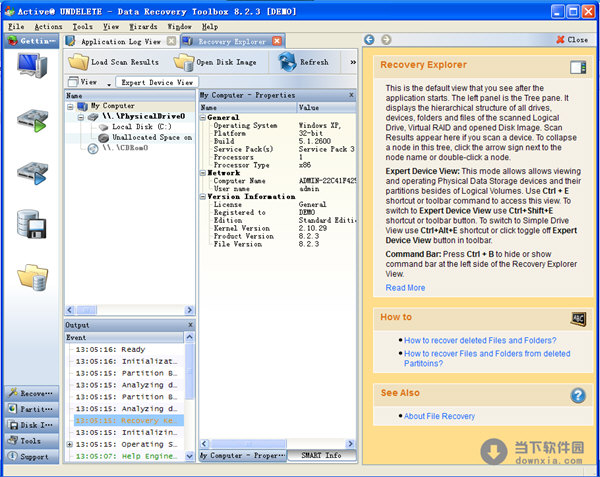Click the Recovery Explorer panel layout icon
Screen dimensions: 600x477
(578, 67)
